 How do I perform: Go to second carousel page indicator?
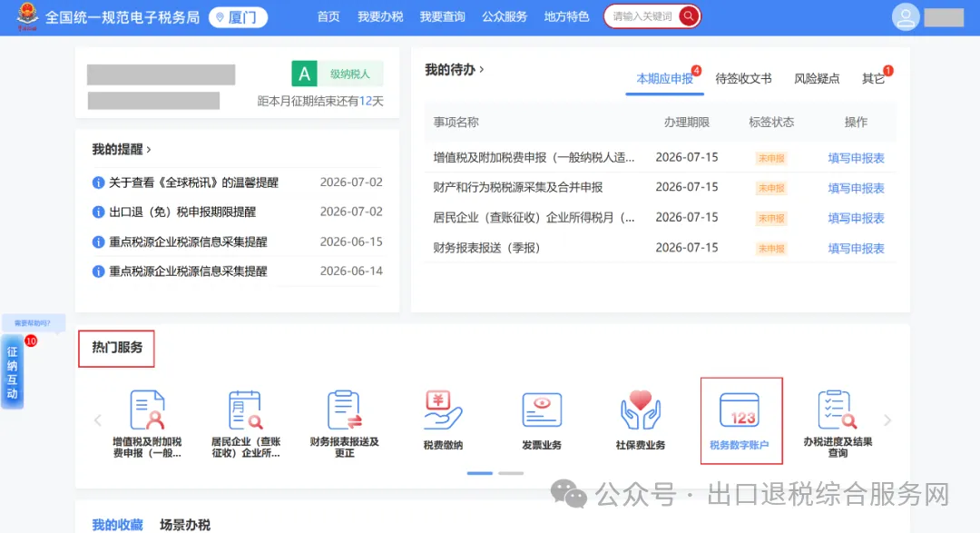click(x=511, y=474)
